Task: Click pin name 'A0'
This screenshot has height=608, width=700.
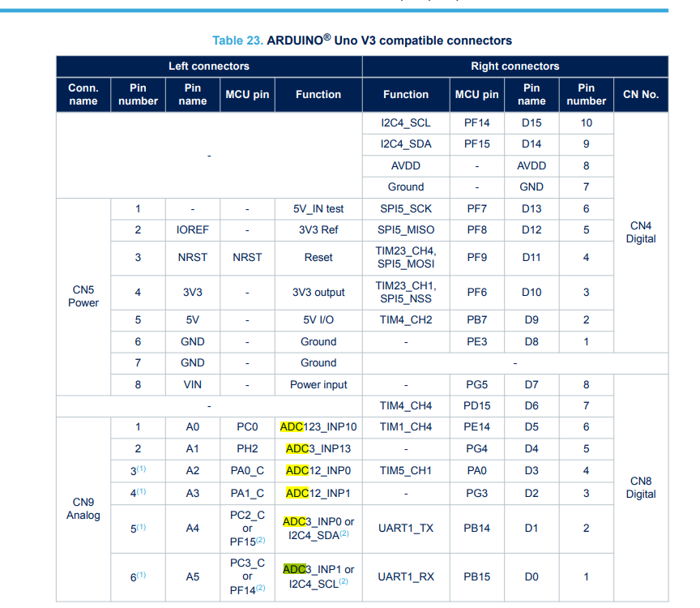Action: click(192, 427)
